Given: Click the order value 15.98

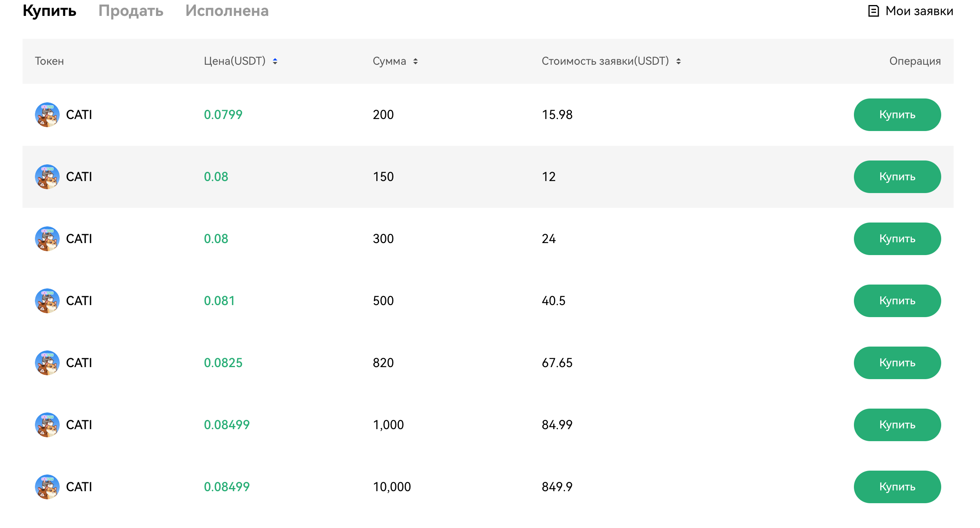Looking at the screenshot, I should [x=557, y=115].
